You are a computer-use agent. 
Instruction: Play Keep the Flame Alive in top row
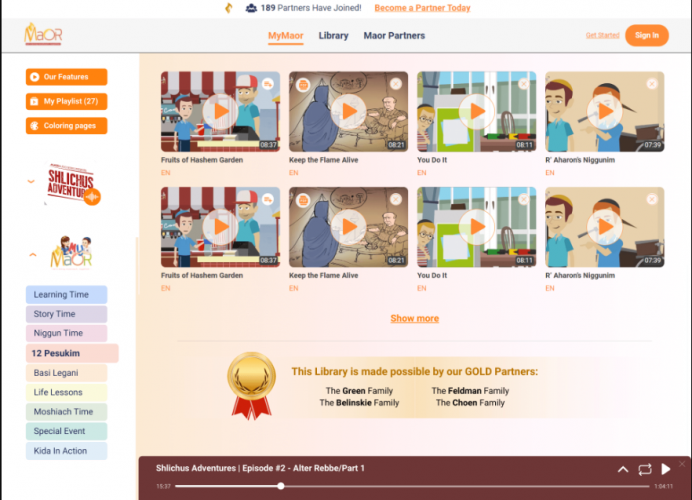coord(348,112)
